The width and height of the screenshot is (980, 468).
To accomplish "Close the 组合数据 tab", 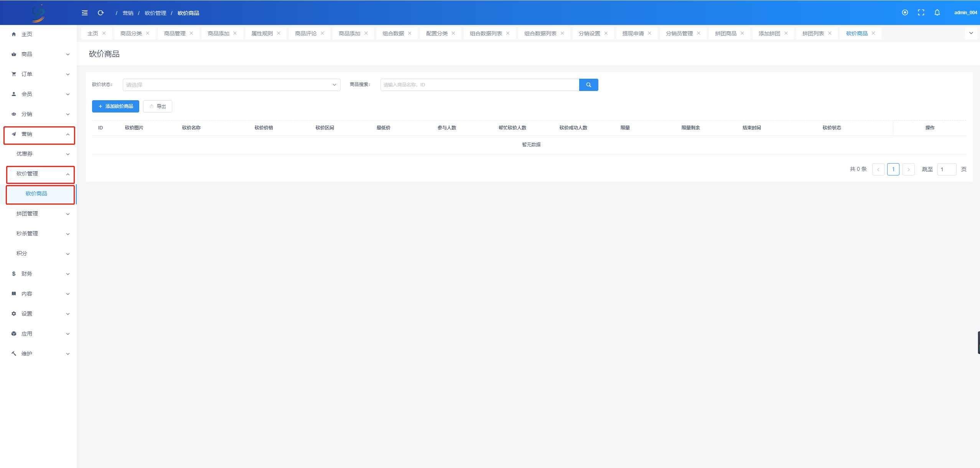I will click(410, 33).
